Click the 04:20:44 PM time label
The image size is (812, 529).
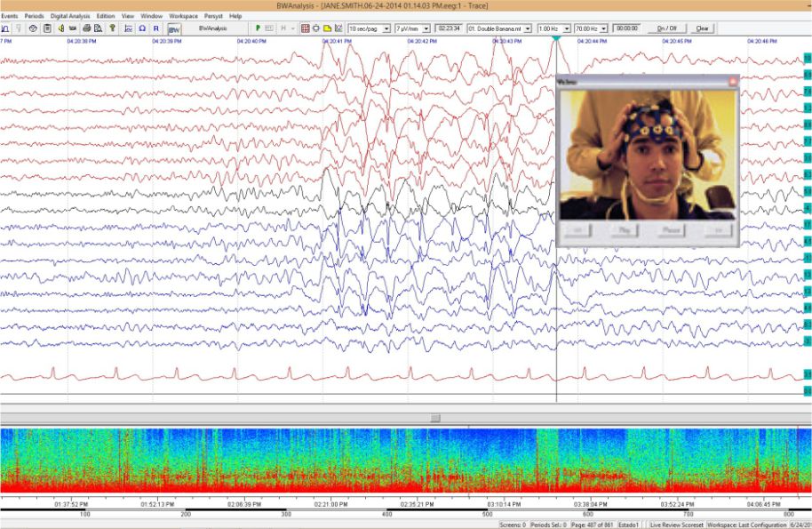[592, 41]
